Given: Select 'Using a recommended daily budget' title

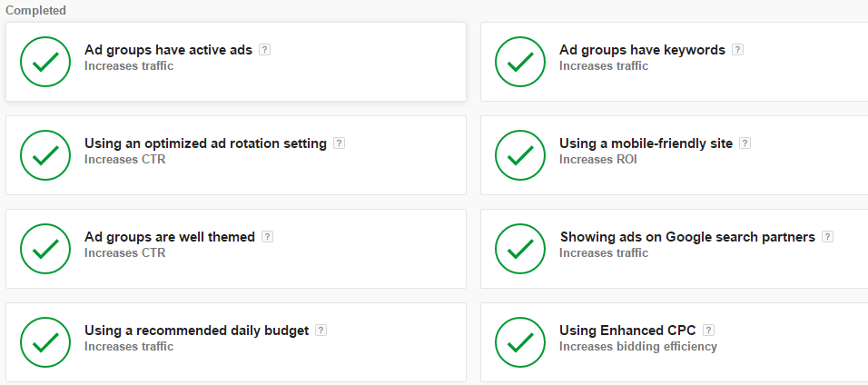Looking at the screenshot, I should pos(196,331).
